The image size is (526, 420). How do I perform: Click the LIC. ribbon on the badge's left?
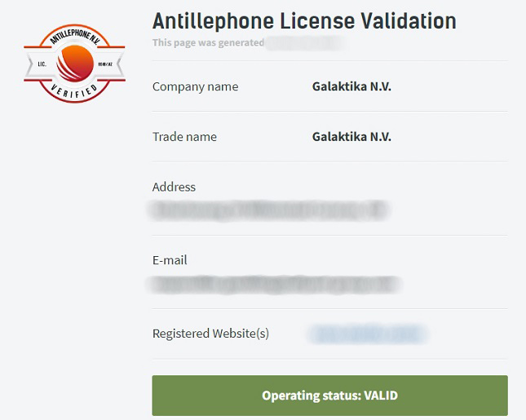(42, 63)
